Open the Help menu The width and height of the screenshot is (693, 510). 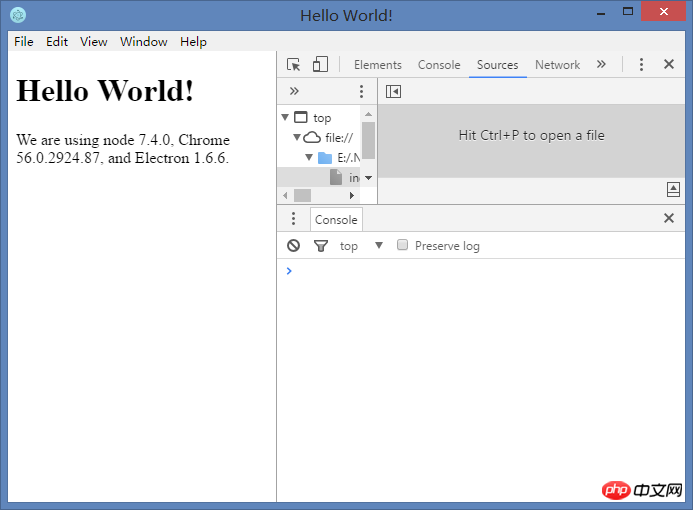(x=193, y=42)
